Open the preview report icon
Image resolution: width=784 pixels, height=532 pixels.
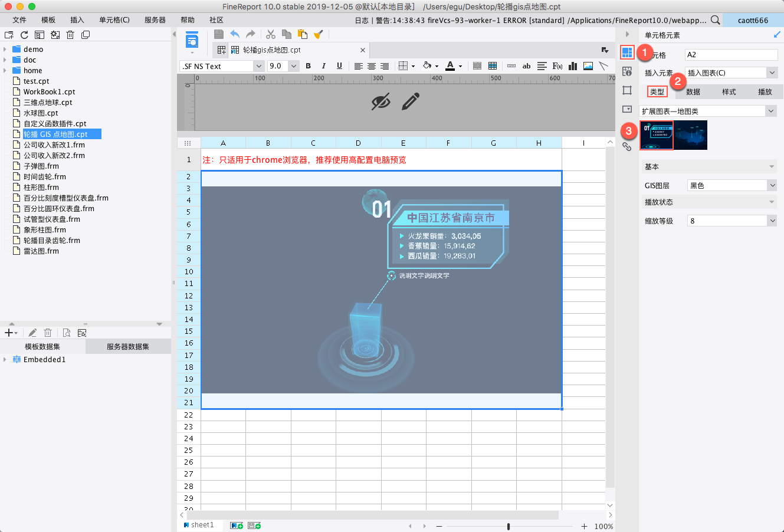(x=192, y=40)
